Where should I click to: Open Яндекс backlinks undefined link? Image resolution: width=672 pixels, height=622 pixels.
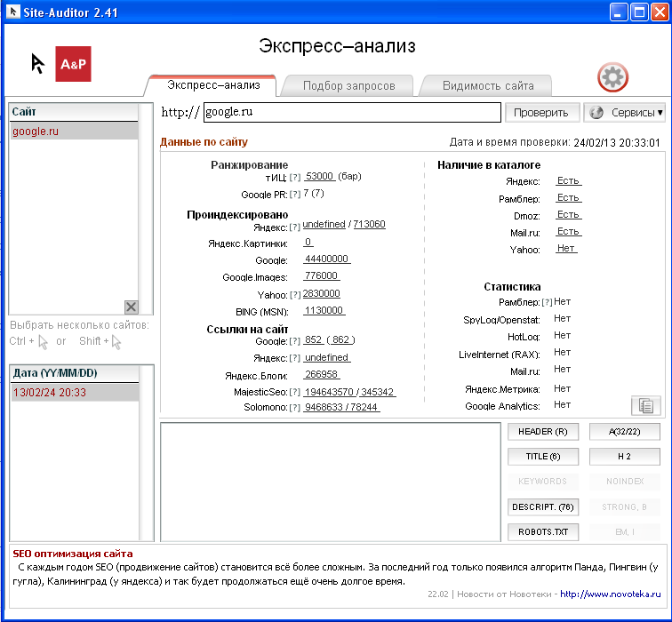click(x=326, y=357)
